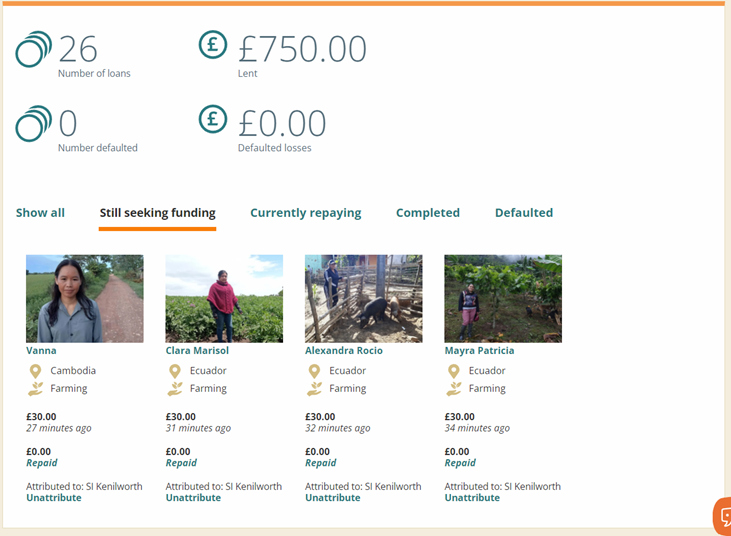Click the pound icon next to Defaulted losses

pos(213,119)
